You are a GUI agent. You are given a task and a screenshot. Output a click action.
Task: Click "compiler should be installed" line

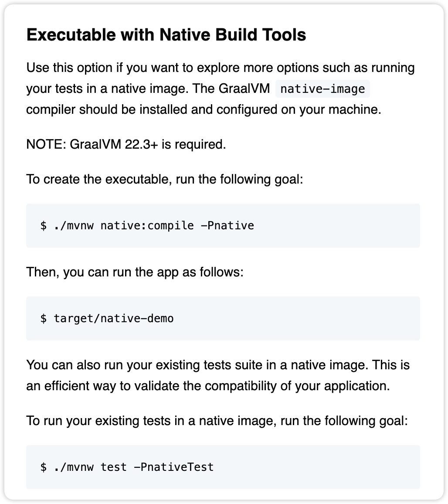(204, 109)
